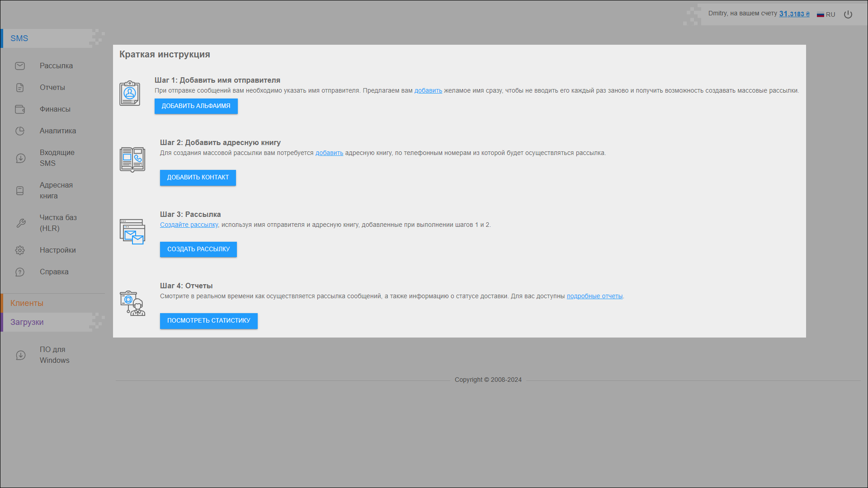Click the Справка question mark icon
The image size is (868, 488).
20,272
